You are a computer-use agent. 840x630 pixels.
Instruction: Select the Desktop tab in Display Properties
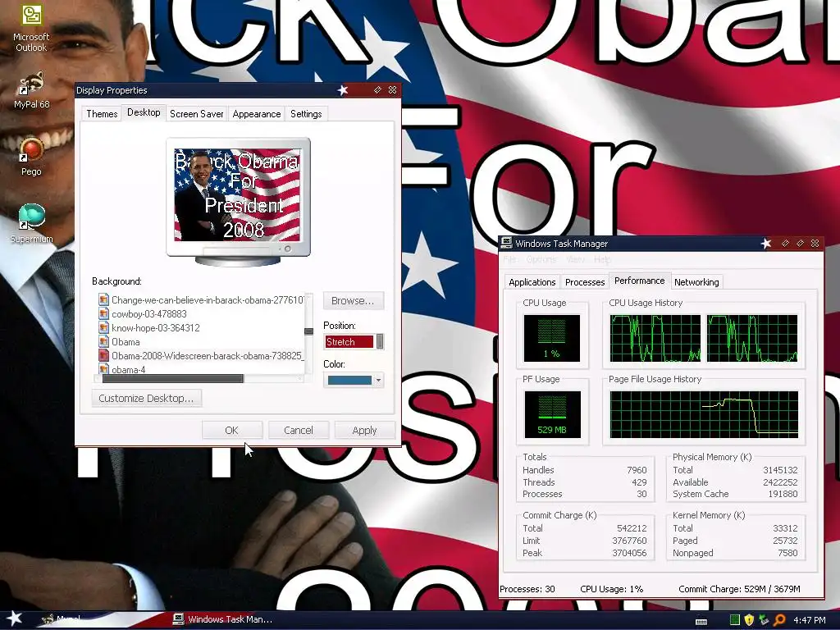144,112
